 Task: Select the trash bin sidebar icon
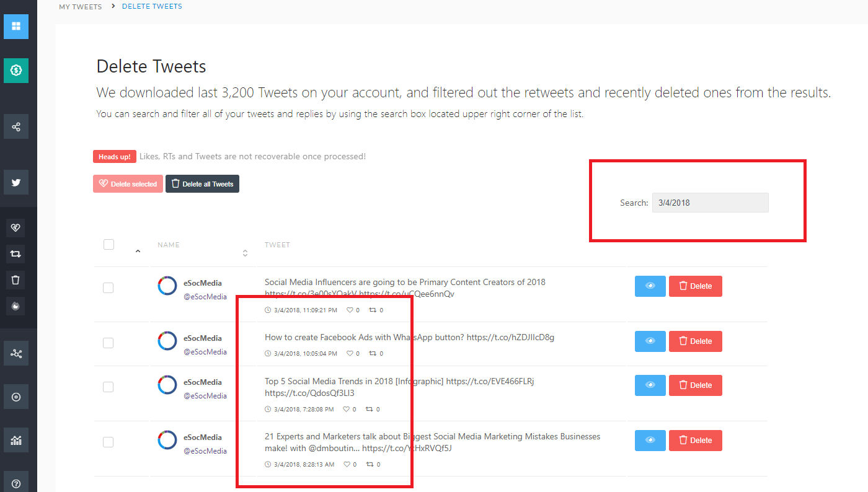[16, 279]
